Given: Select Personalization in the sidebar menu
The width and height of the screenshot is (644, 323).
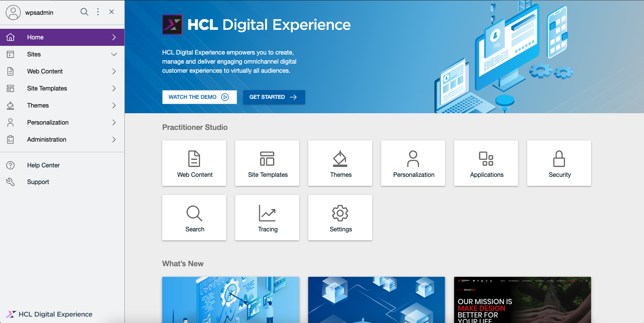Looking at the screenshot, I should (62, 122).
